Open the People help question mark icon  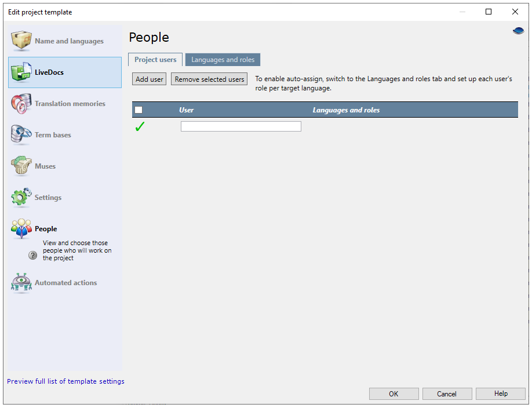coord(32,255)
